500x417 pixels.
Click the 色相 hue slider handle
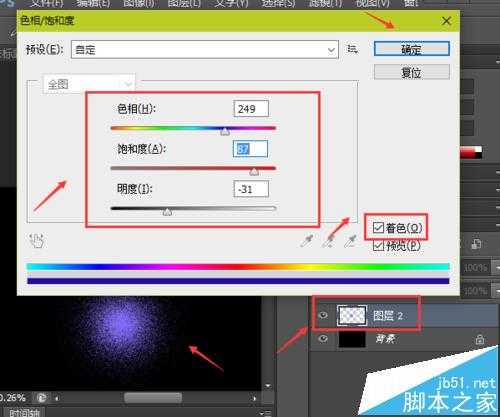point(225,131)
